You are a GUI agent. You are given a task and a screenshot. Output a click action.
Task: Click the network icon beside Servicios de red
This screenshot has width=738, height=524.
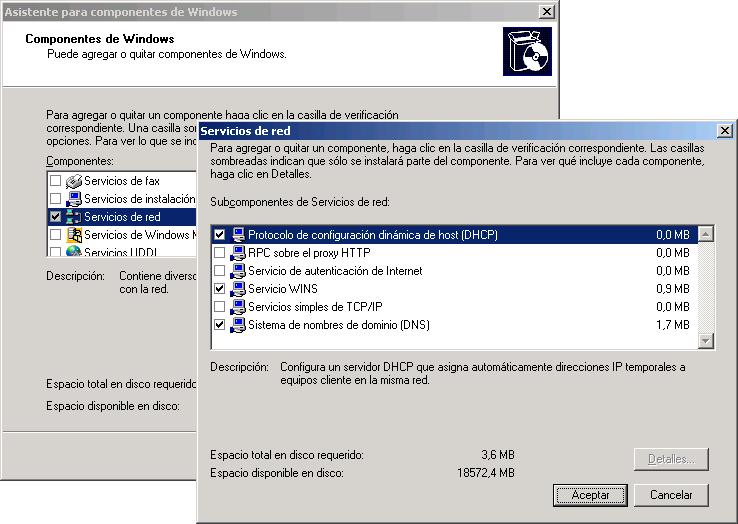[74, 217]
